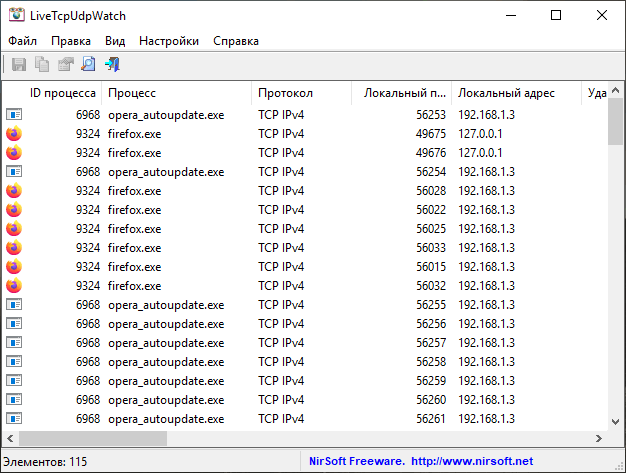Screen dimensions: 626x473
Task: Click Firefox icon in row with port 56015
Action: point(14,267)
